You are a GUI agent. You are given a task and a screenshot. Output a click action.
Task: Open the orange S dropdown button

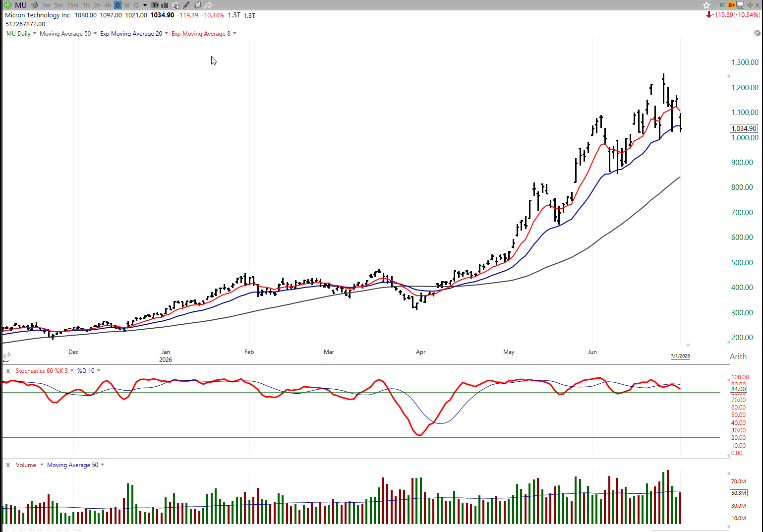[x=731, y=5]
